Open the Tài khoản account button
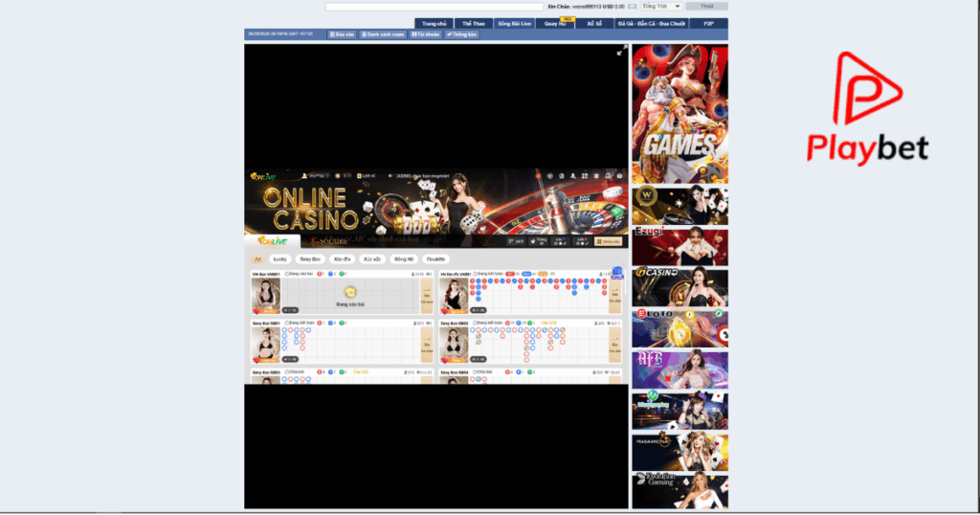This screenshot has height=515, width=980. coord(426,35)
